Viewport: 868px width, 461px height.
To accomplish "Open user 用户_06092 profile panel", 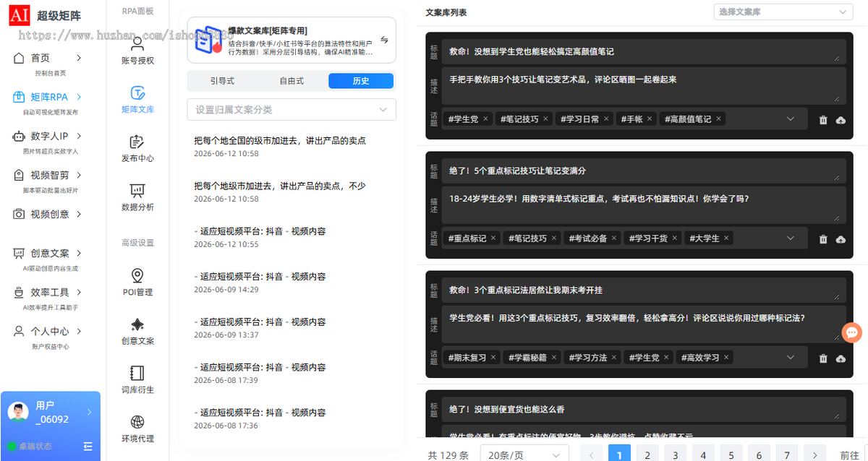I will click(x=51, y=413).
